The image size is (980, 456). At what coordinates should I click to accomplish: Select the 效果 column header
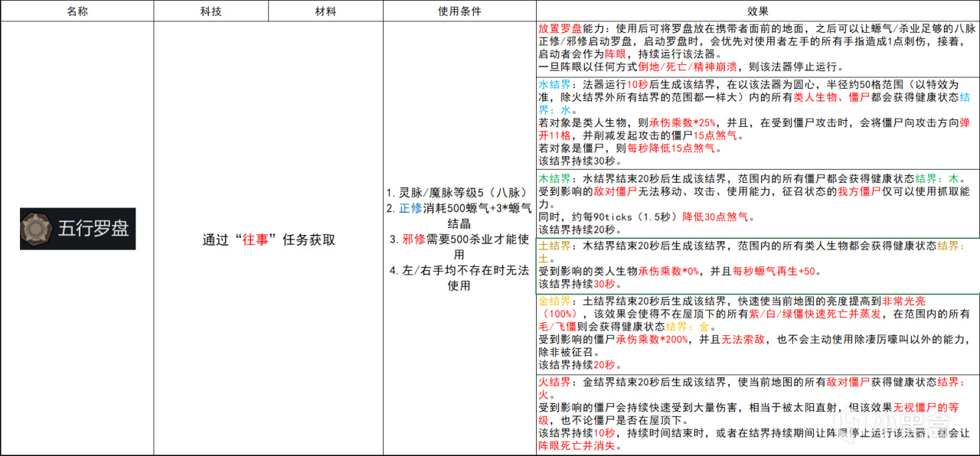click(x=757, y=11)
